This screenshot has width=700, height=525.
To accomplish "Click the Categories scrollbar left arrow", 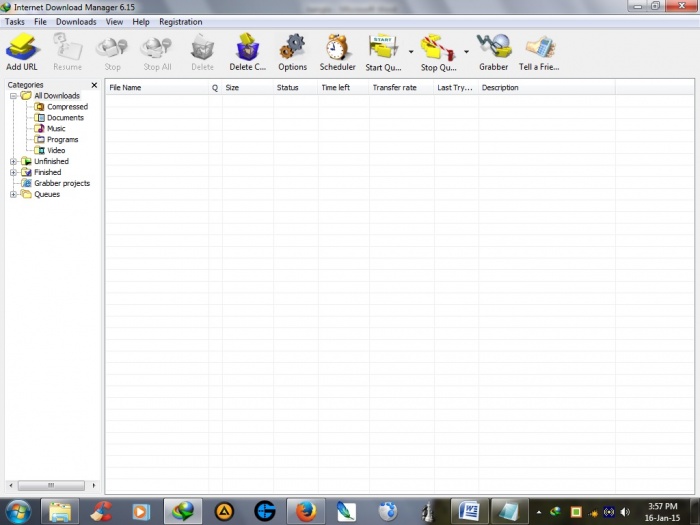I will pyautogui.click(x=11, y=485).
